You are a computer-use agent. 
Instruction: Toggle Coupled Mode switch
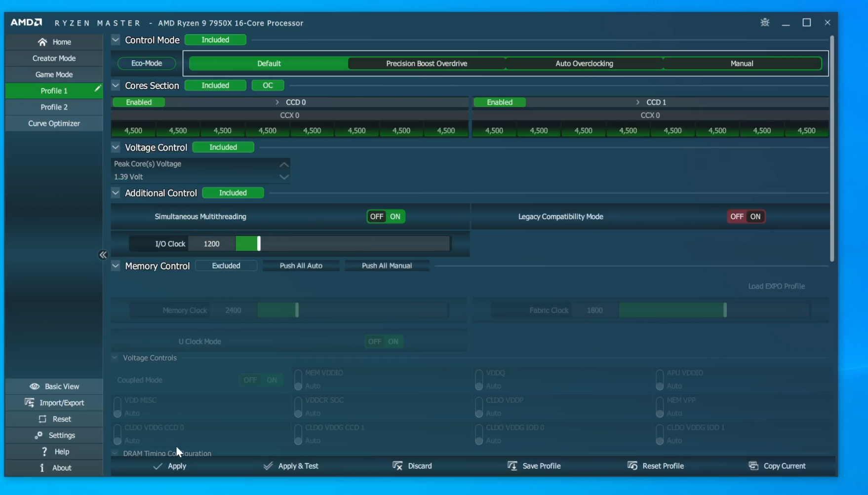pos(261,380)
